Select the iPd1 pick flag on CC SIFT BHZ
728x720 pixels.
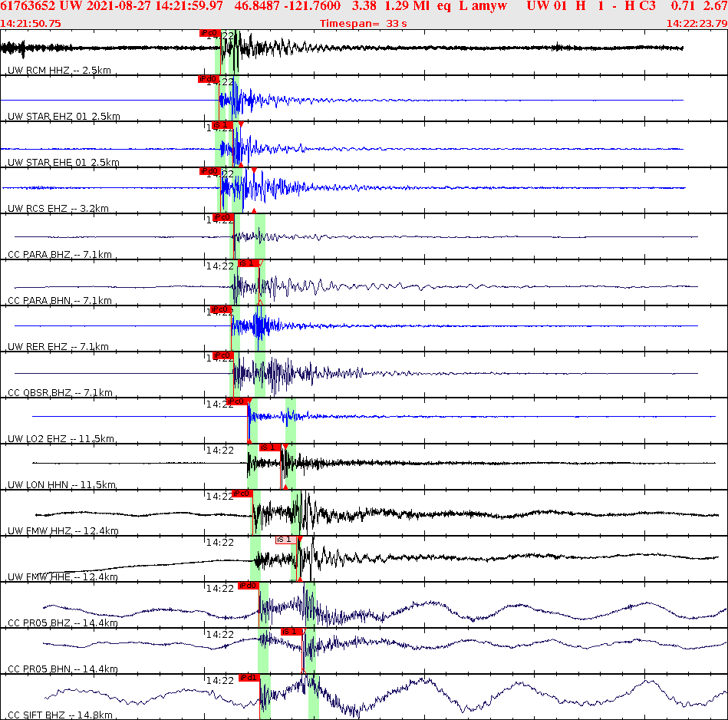(x=248, y=676)
